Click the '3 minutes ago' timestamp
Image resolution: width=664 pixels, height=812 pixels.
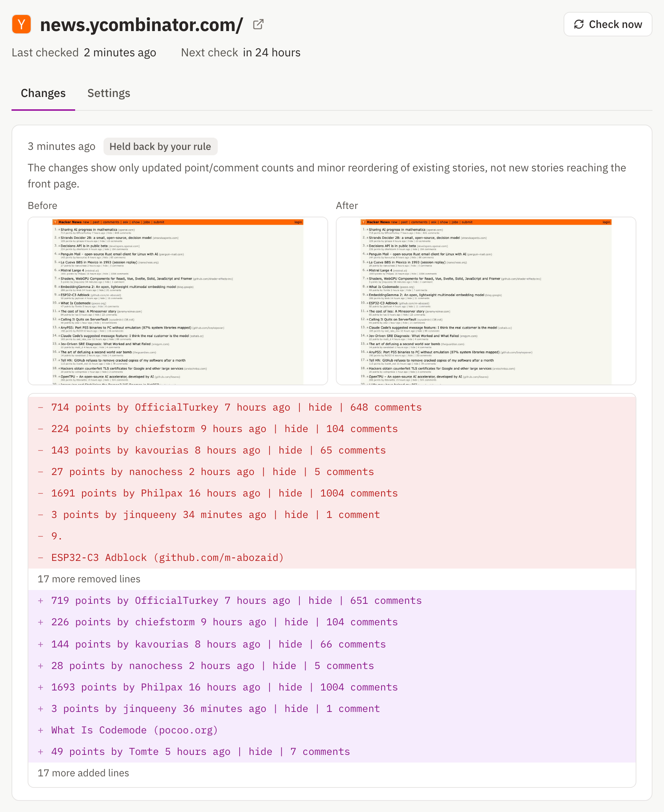[61, 146]
